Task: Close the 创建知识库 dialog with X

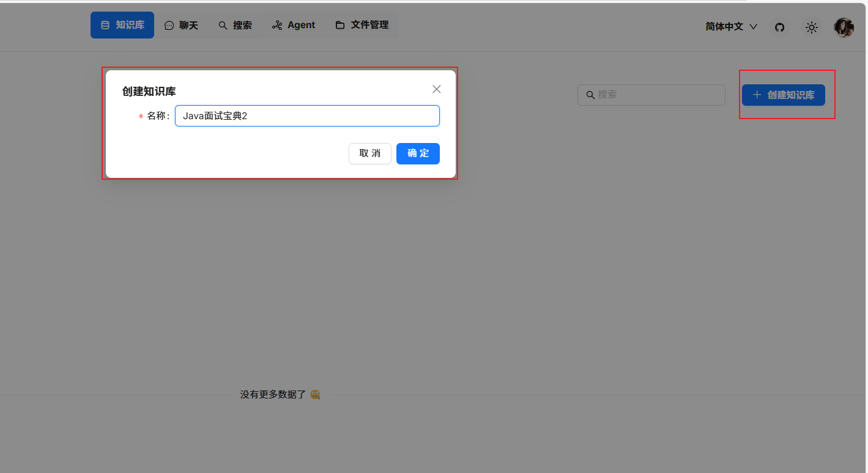Action: pos(437,89)
